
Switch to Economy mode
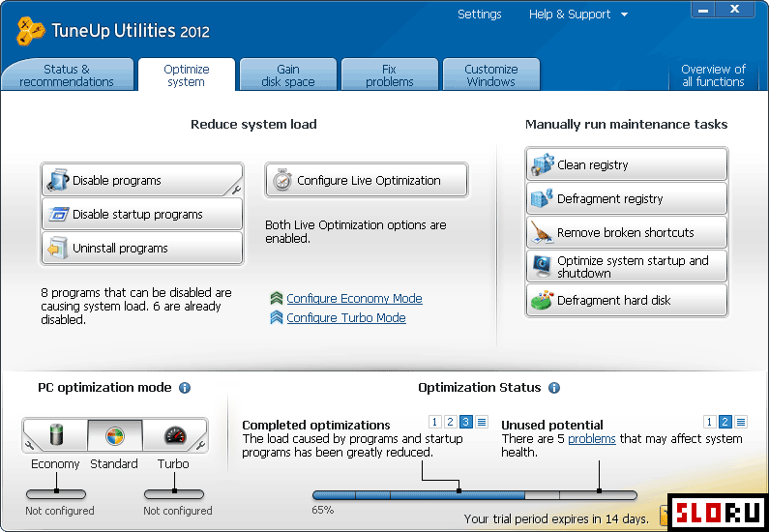coord(56,435)
